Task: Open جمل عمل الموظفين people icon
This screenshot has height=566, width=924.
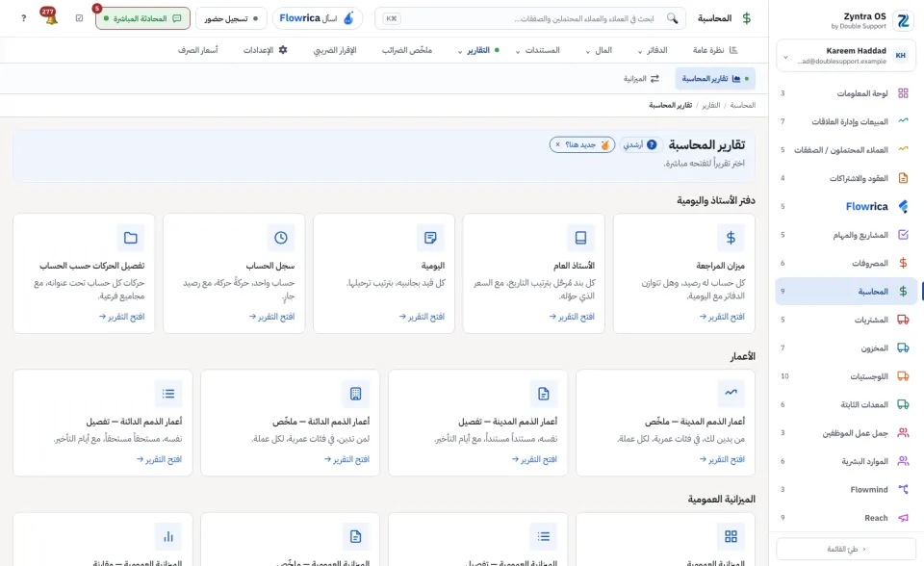Action: tap(903, 433)
